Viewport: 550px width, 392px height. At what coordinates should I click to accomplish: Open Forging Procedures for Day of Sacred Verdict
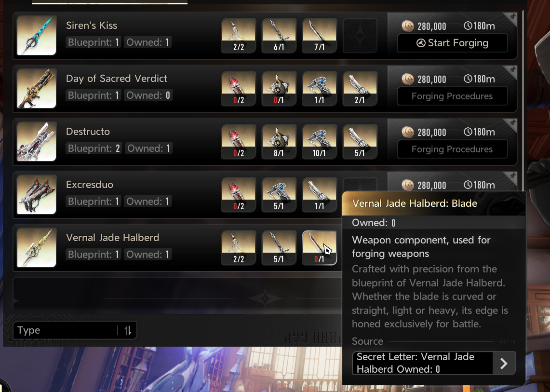452,96
